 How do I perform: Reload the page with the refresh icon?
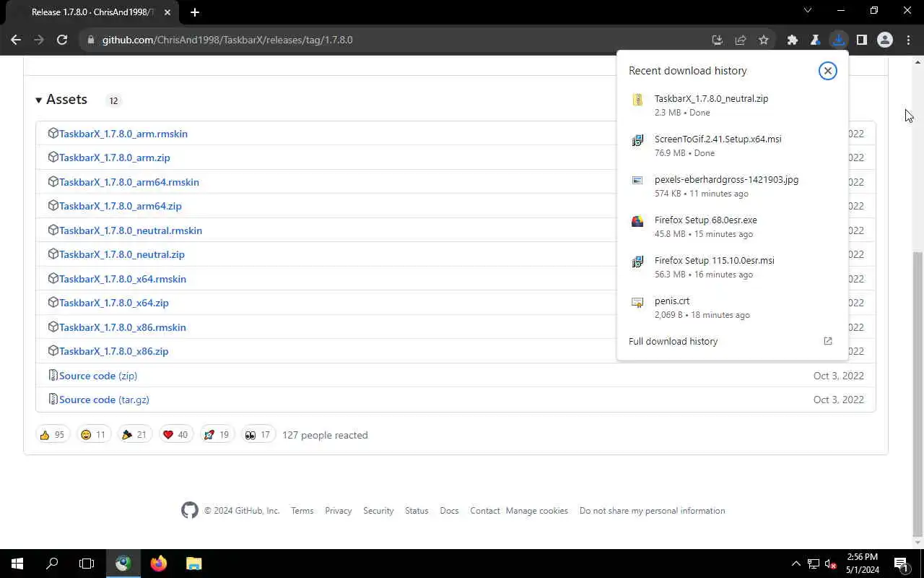(62, 40)
